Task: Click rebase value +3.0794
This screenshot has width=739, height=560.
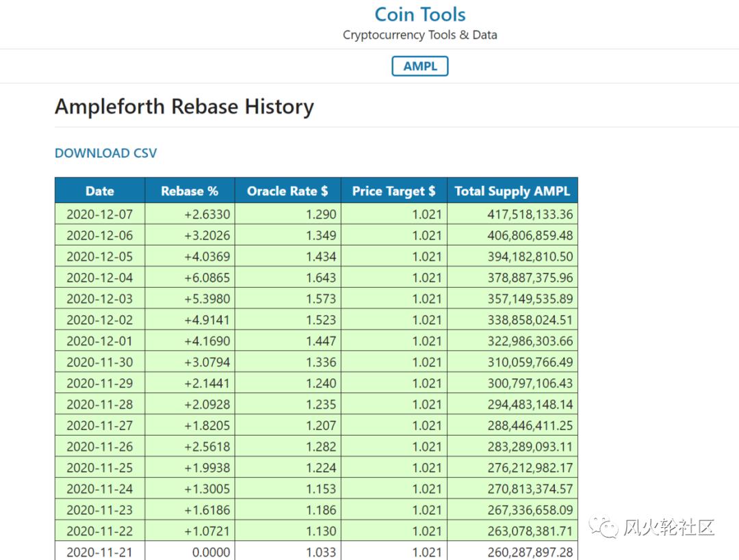Action: 207,362
